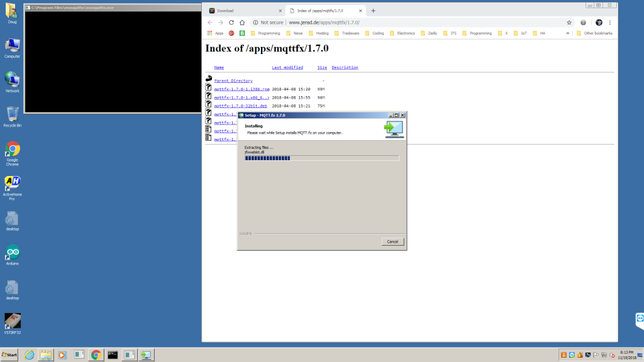
Task: Switch to the Setup installer taskbar button
Action: [x=146, y=355]
